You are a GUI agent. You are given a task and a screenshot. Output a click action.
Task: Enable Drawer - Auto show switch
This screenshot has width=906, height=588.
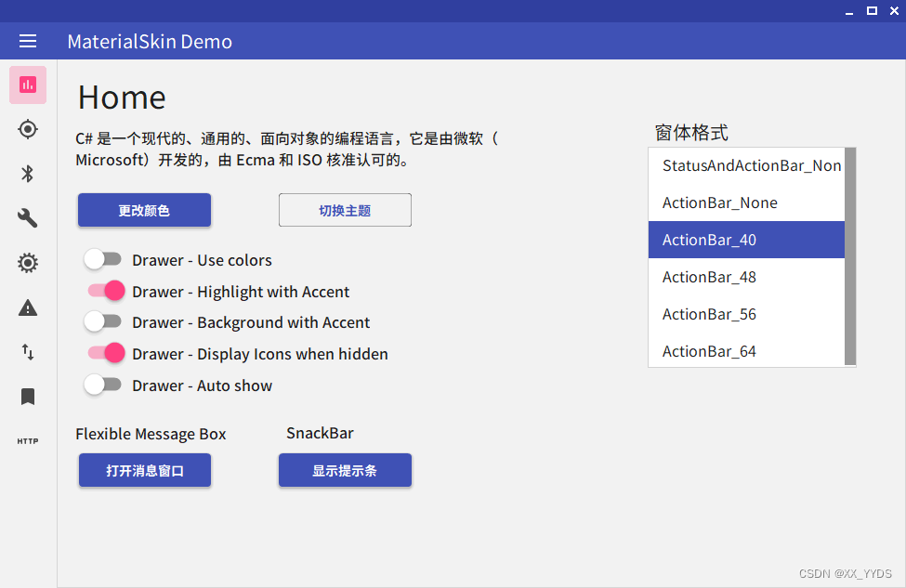103,385
